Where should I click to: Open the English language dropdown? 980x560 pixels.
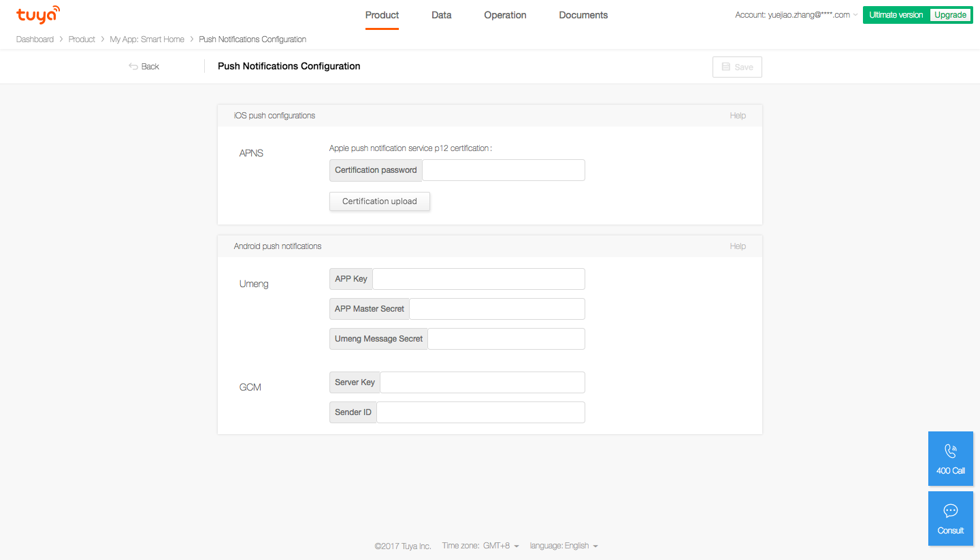click(581, 546)
